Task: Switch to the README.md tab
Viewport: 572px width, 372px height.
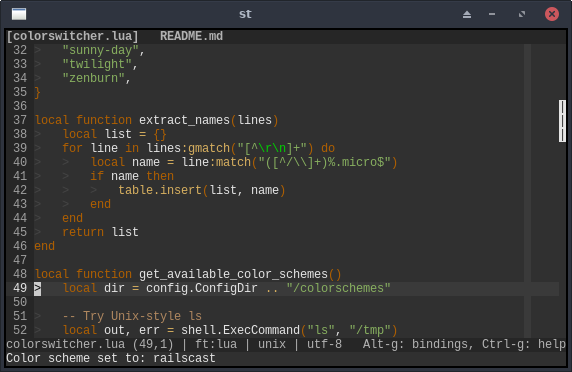Action: 191,36
